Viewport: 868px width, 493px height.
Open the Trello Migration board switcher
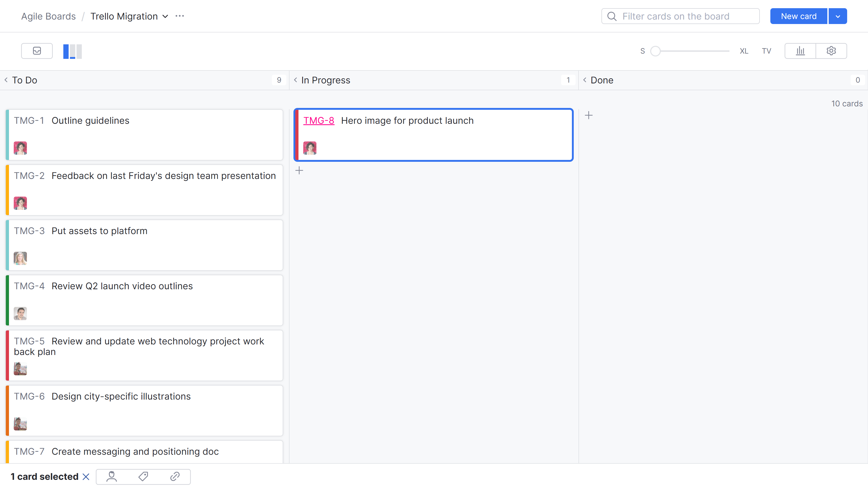click(x=165, y=16)
